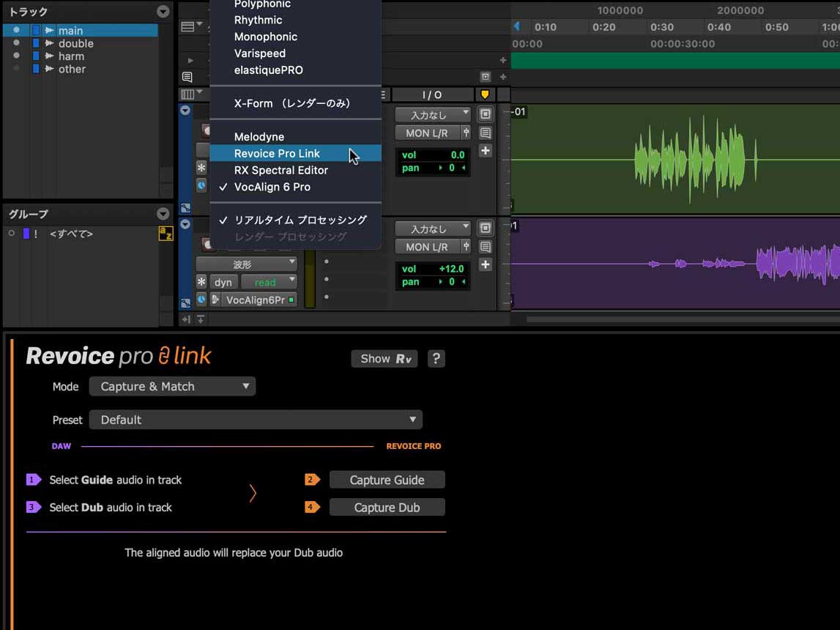Toggle visibility dot of double track
Screen dimensions: 840x630
coord(17,43)
